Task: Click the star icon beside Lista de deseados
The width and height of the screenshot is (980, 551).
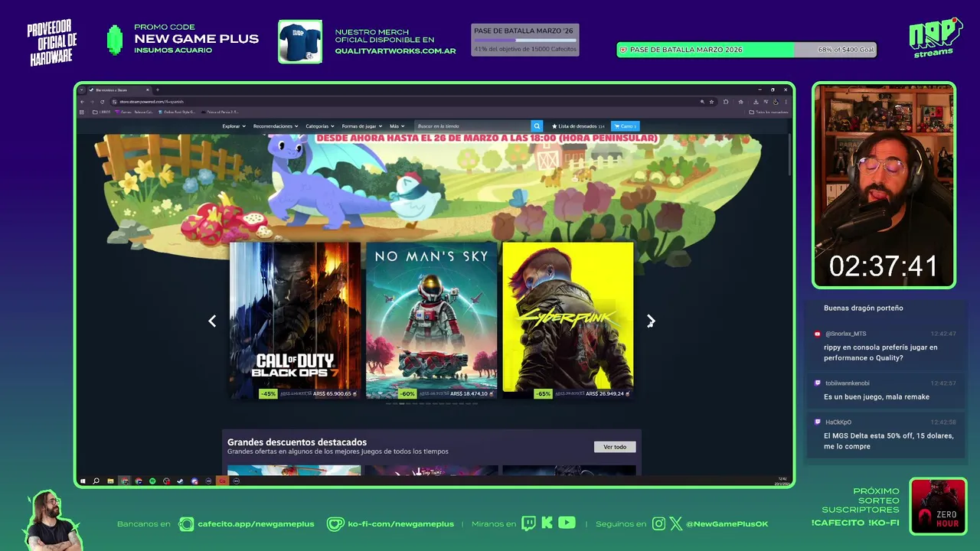Action: [x=554, y=126]
